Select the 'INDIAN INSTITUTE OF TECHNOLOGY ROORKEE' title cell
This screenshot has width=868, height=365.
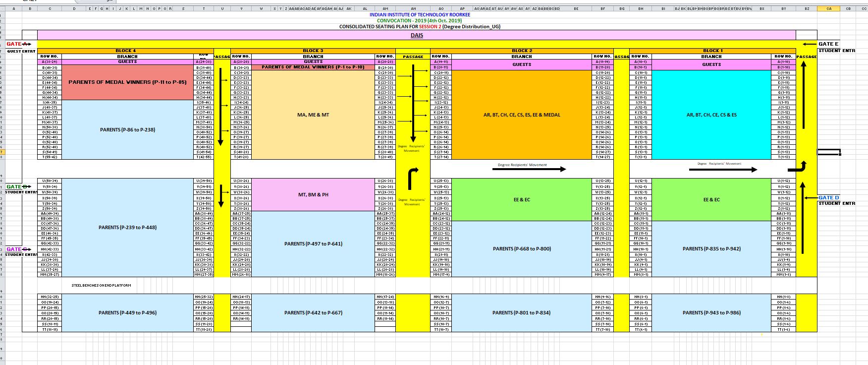[420, 15]
